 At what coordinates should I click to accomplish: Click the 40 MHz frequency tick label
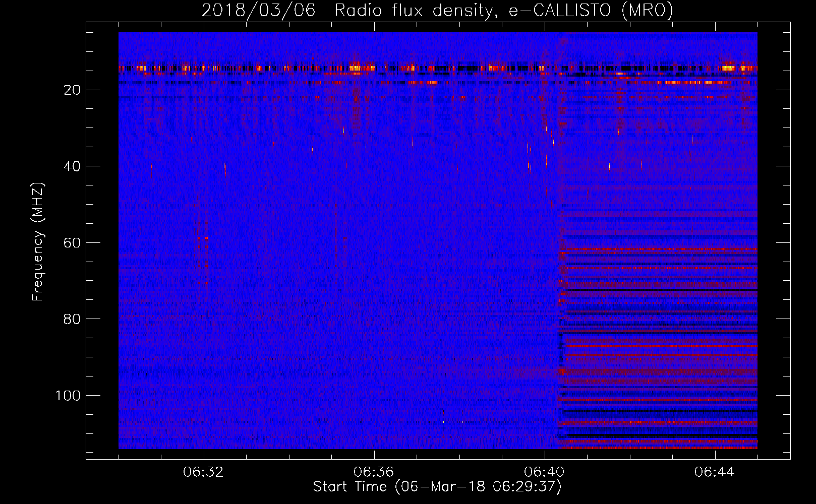point(73,166)
